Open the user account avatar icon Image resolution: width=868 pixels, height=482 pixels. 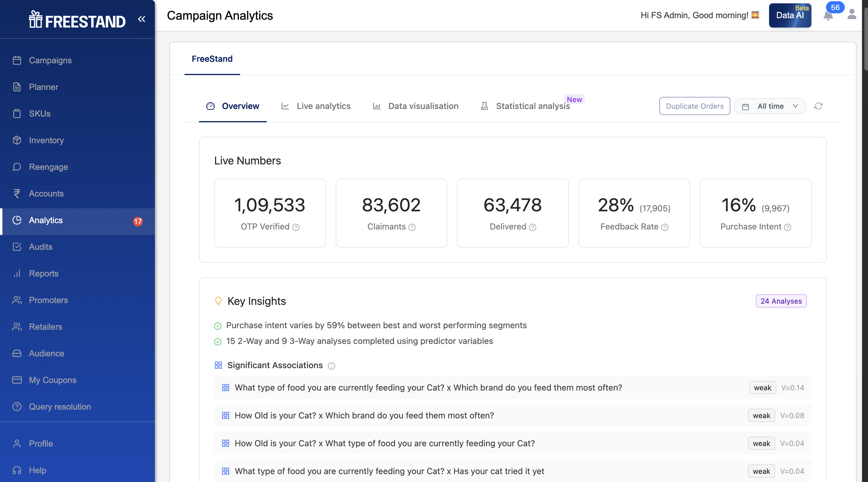[x=851, y=15]
